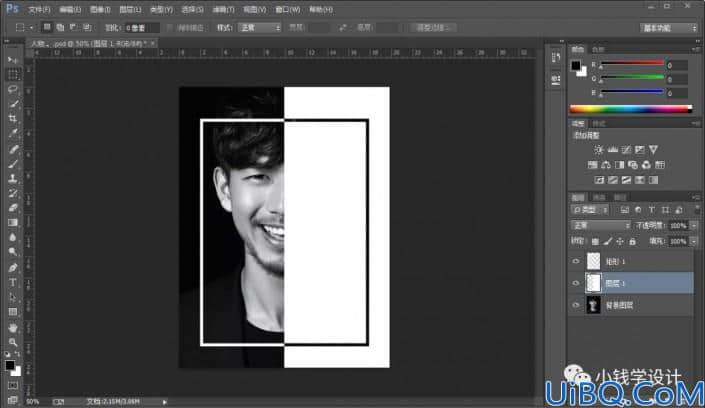Hide the selected 图层 1 layer eye
Image resolution: width=705 pixels, height=408 pixels.
pyautogui.click(x=576, y=283)
